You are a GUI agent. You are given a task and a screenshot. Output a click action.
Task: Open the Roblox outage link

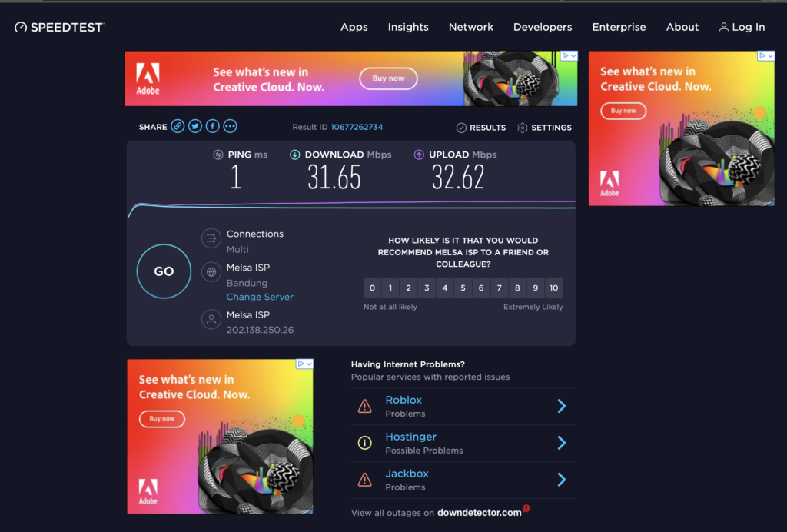pos(403,400)
